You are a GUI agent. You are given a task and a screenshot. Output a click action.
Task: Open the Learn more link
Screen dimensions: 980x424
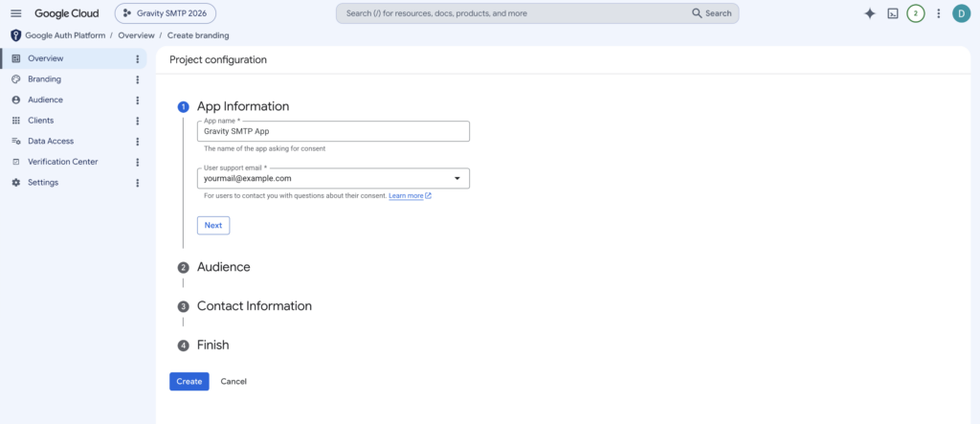pyautogui.click(x=410, y=196)
